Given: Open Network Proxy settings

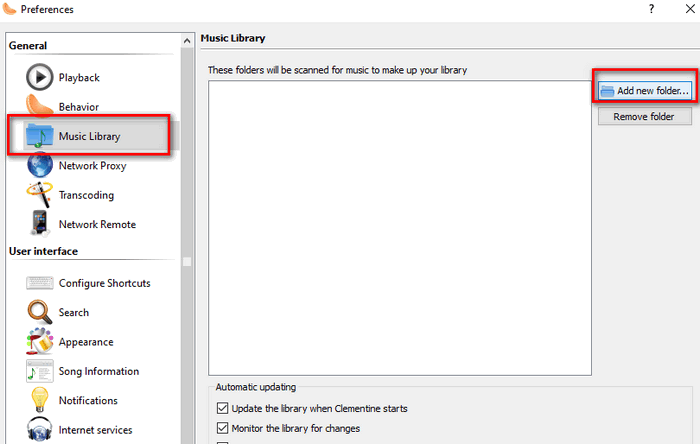Looking at the screenshot, I should click(x=92, y=166).
